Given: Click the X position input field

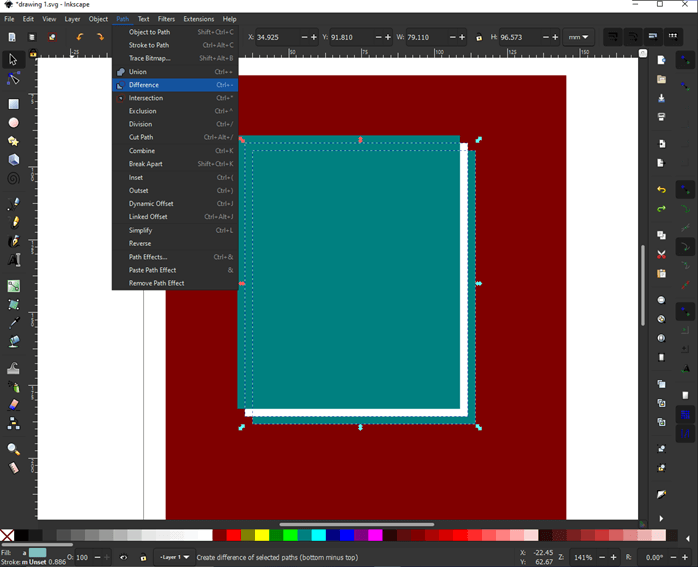Looking at the screenshot, I should point(277,38).
